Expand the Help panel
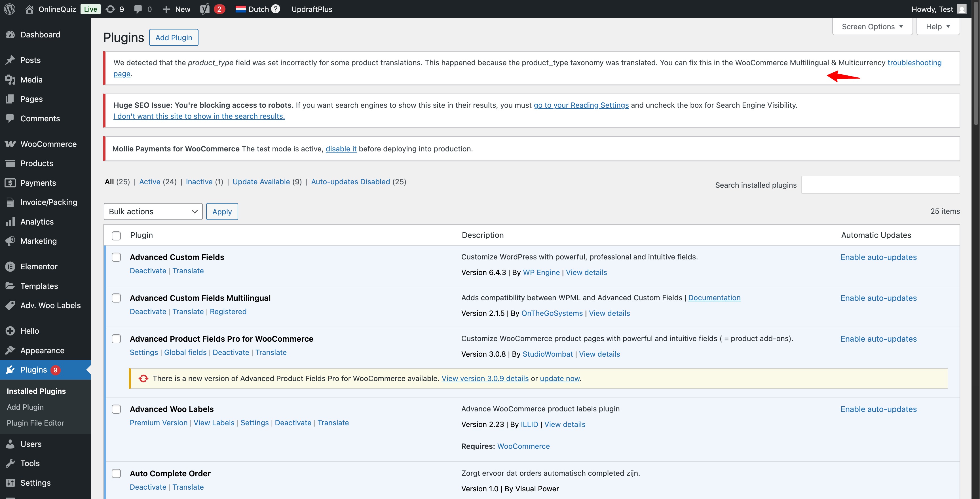 pyautogui.click(x=938, y=26)
